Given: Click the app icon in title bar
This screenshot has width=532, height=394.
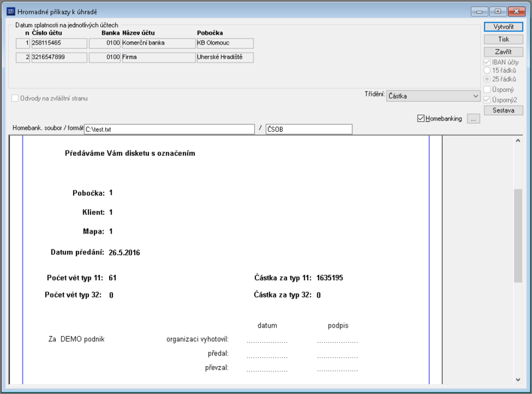Looking at the screenshot, I should (x=11, y=11).
